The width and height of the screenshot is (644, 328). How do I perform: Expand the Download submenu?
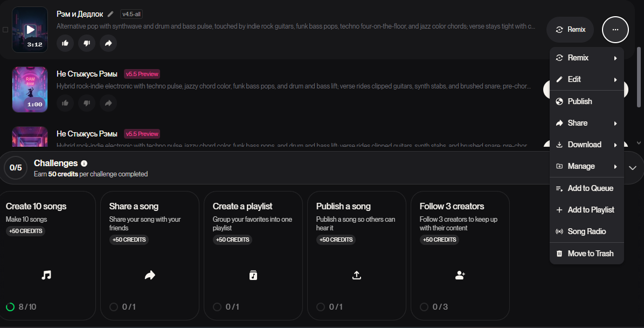(586, 145)
